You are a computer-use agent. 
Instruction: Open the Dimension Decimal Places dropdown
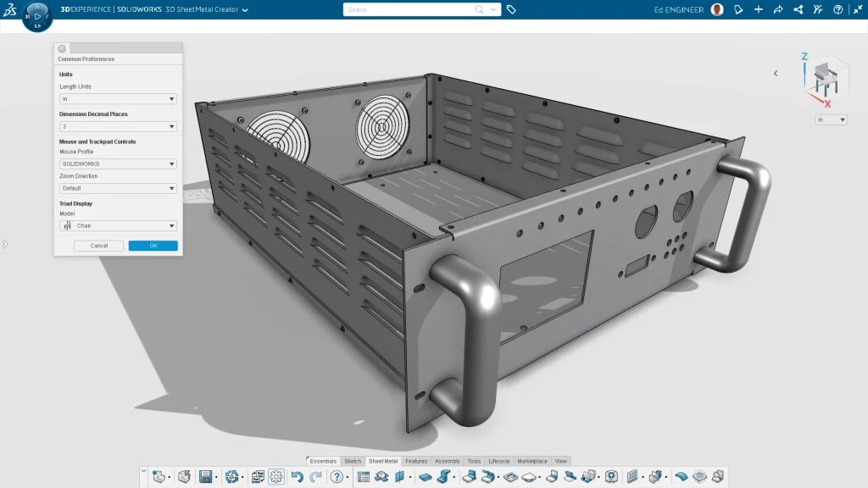(118, 126)
